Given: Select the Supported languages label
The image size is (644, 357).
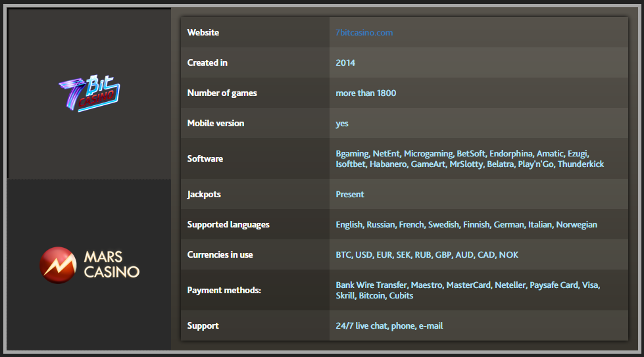Looking at the screenshot, I should (x=228, y=224).
